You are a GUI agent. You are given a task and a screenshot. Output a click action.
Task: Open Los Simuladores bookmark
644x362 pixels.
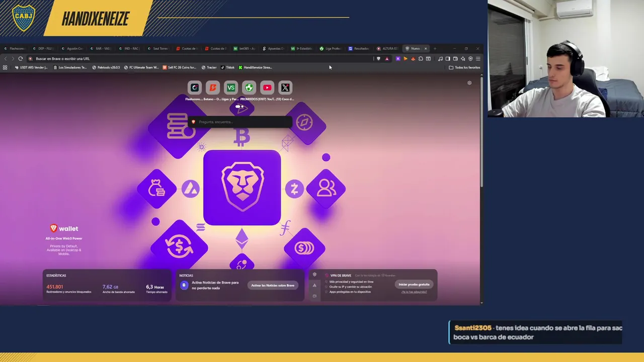(x=70, y=67)
